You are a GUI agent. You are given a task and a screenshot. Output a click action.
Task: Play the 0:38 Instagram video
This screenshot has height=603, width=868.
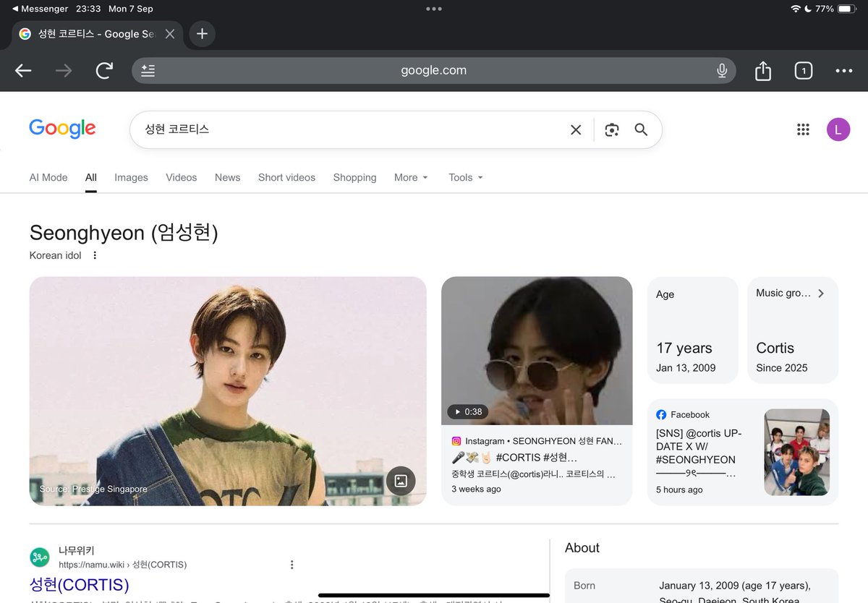467,411
